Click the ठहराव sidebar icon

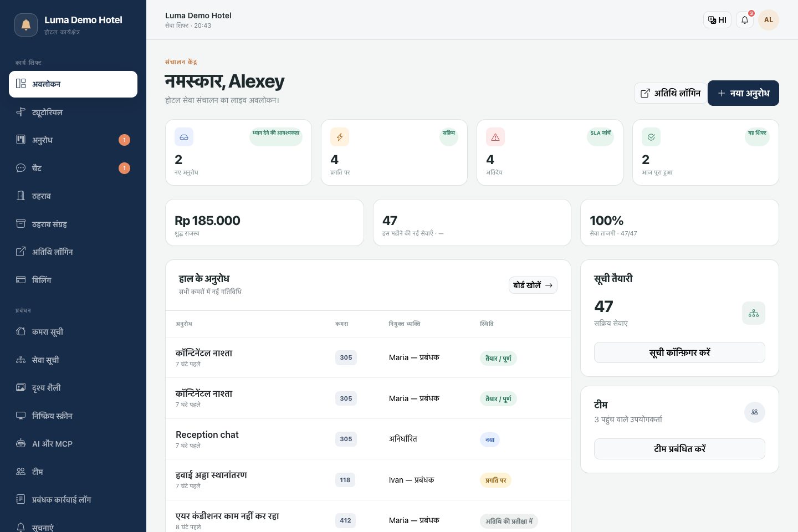coord(21,196)
